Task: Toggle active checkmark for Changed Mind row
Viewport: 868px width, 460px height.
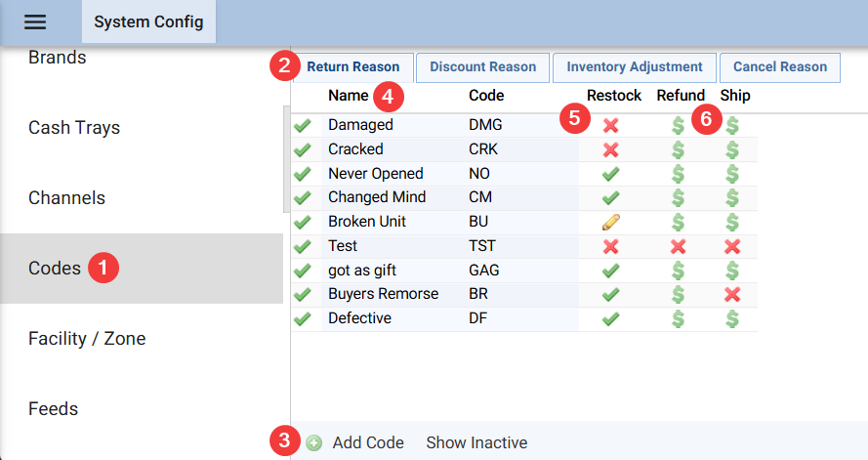Action: click(x=303, y=198)
